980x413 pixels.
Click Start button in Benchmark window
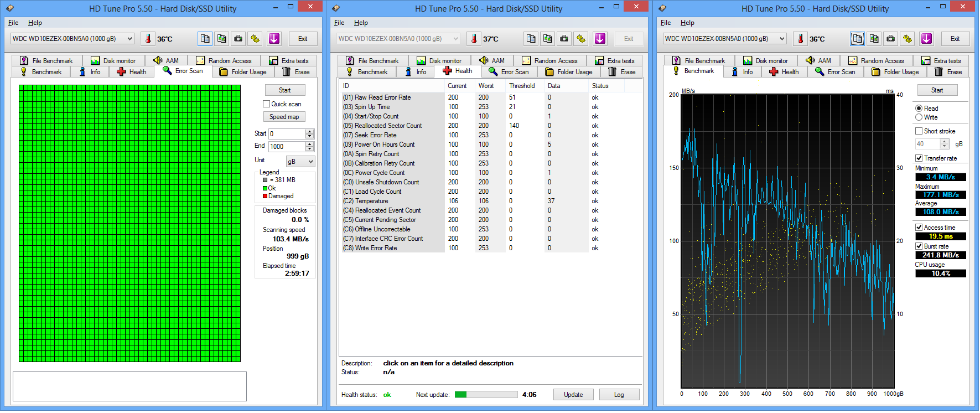point(937,90)
